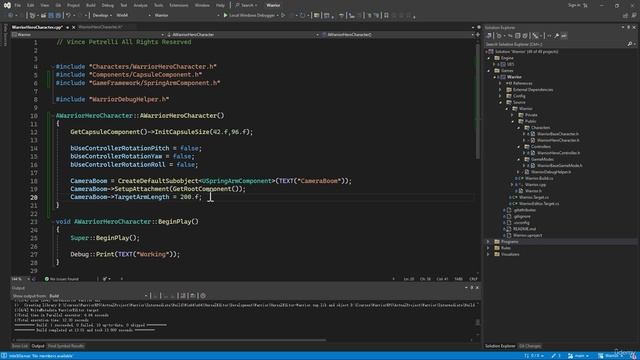Click the Solution Explorer Collapse All icon
Screen dimensions: 640x360
(518, 36)
